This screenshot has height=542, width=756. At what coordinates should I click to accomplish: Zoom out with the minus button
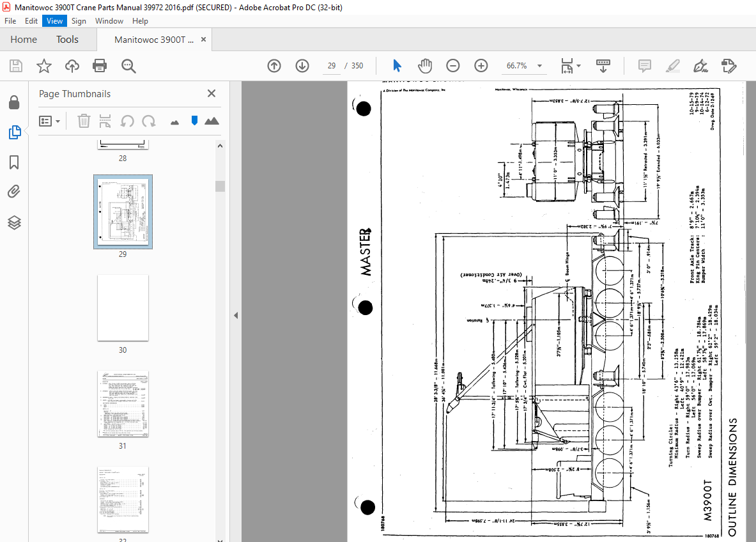[x=452, y=66]
